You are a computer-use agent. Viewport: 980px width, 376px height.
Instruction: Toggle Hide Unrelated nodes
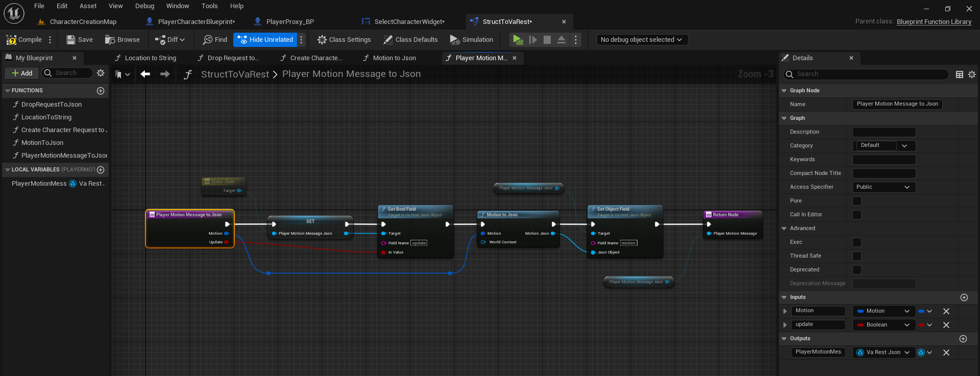click(265, 40)
